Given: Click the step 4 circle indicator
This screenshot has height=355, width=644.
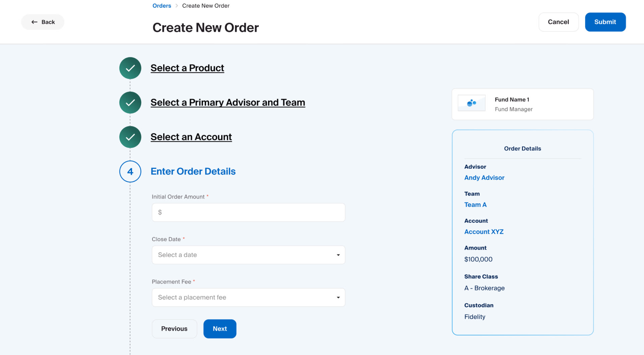Looking at the screenshot, I should tap(130, 171).
